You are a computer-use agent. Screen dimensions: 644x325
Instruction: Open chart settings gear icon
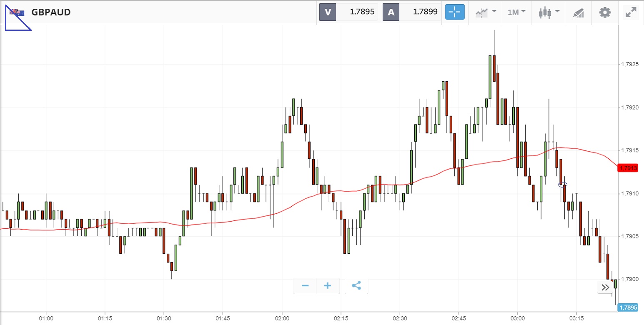pyautogui.click(x=604, y=12)
